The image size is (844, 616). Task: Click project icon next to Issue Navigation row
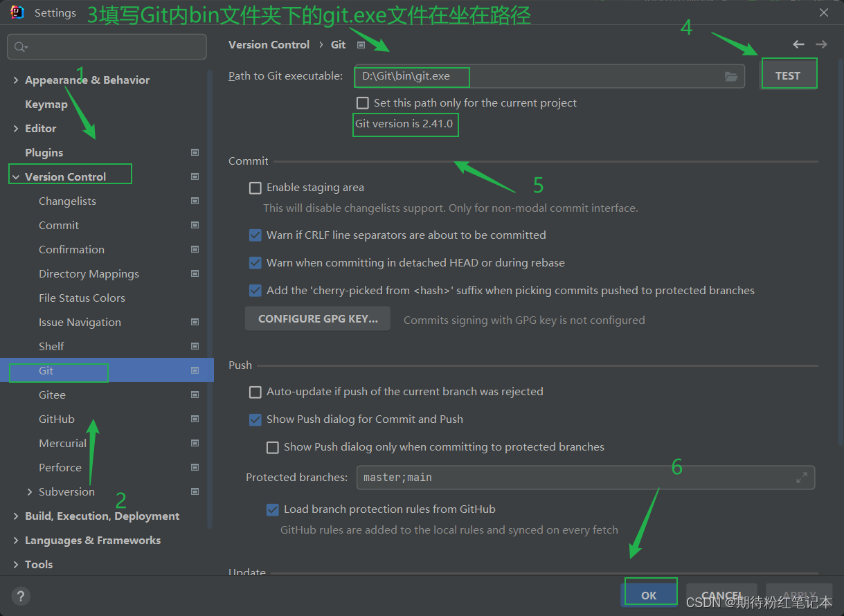[x=195, y=322]
